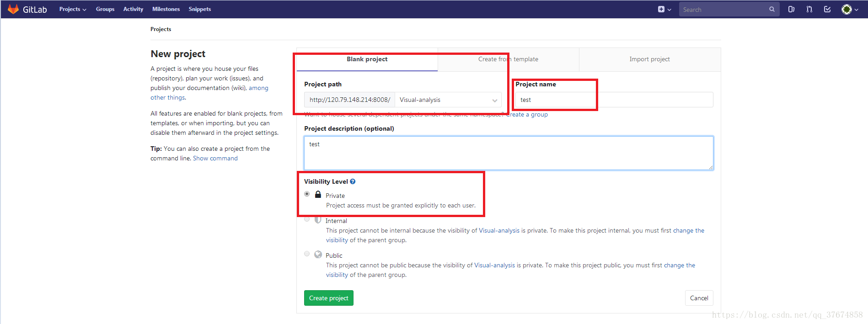Switch to the Import project tab
Viewport: 868px width, 324px height.
coord(649,59)
